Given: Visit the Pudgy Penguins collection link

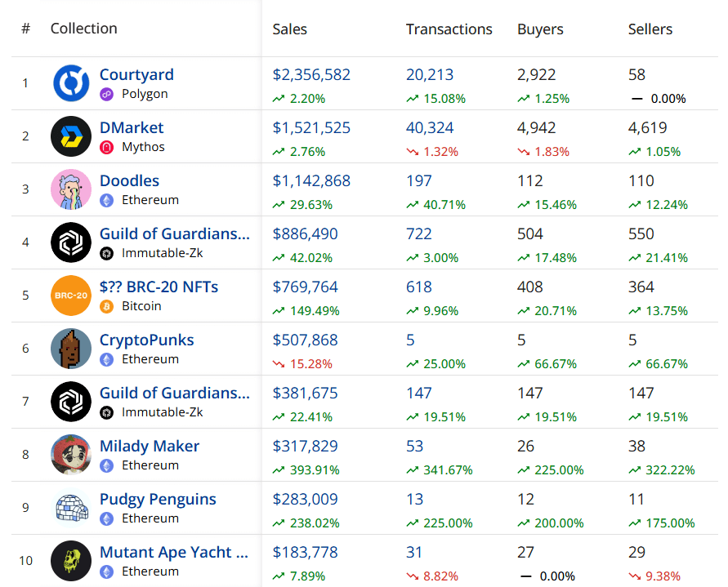Looking at the screenshot, I should (x=158, y=500).
